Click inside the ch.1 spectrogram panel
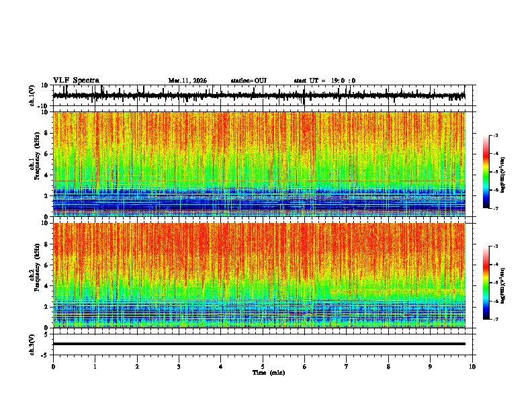Screen dimensions: 532x411 [x=259, y=164]
